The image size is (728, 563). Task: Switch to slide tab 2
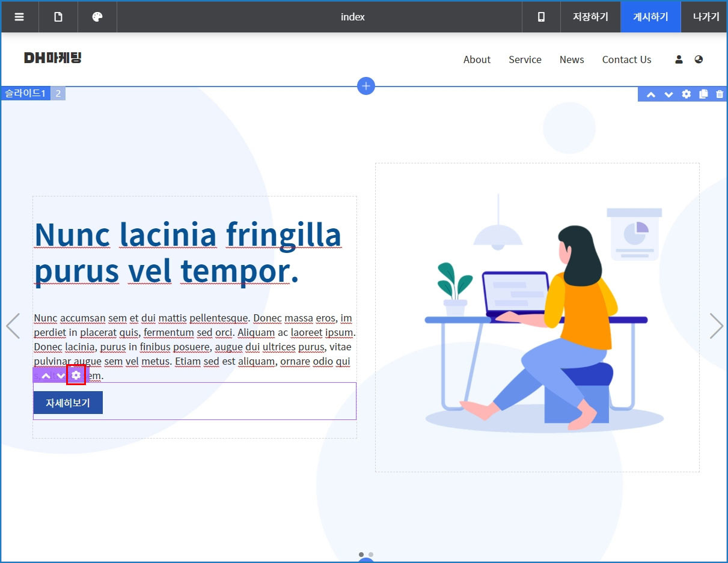tap(58, 93)
